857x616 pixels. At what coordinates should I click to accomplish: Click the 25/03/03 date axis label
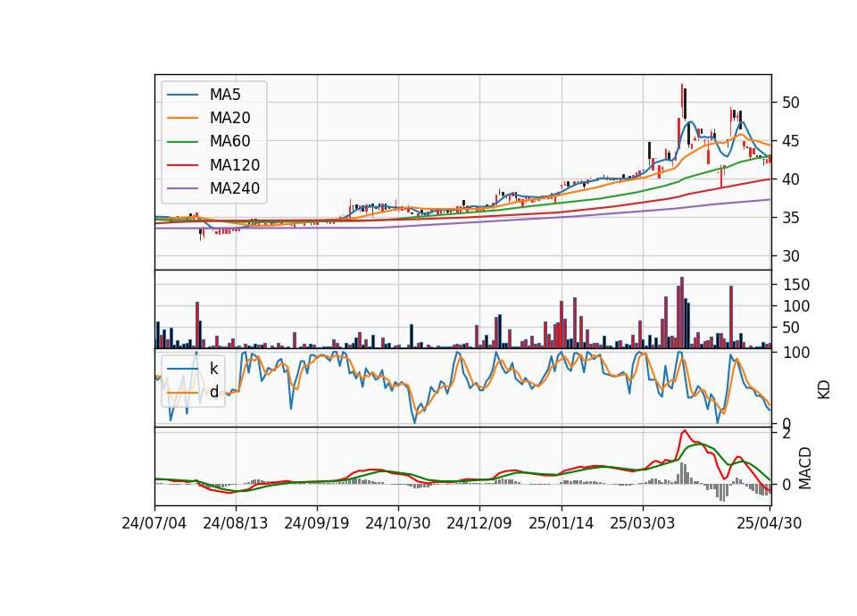(x=642, y=523)
